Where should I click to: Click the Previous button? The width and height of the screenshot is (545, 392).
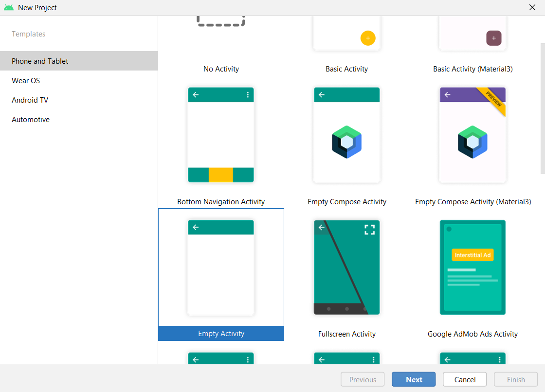[x=363, y=379]
